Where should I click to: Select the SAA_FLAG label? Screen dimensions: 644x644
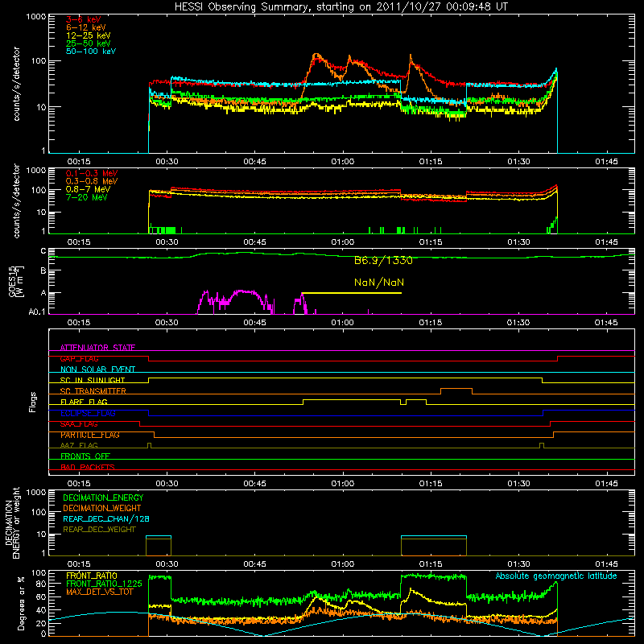pyautogui.click(x=79, y=424)
